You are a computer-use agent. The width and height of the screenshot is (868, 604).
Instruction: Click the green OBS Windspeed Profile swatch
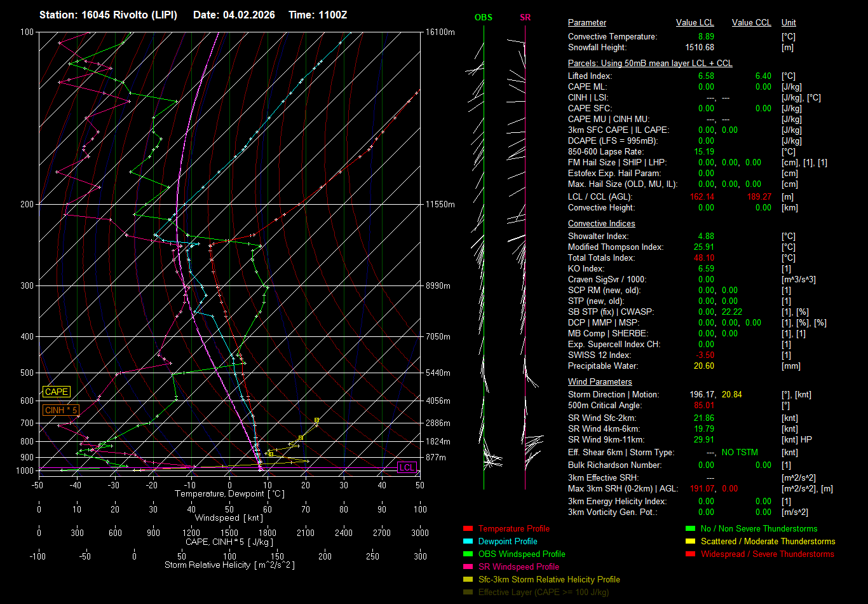coord(468,554)
